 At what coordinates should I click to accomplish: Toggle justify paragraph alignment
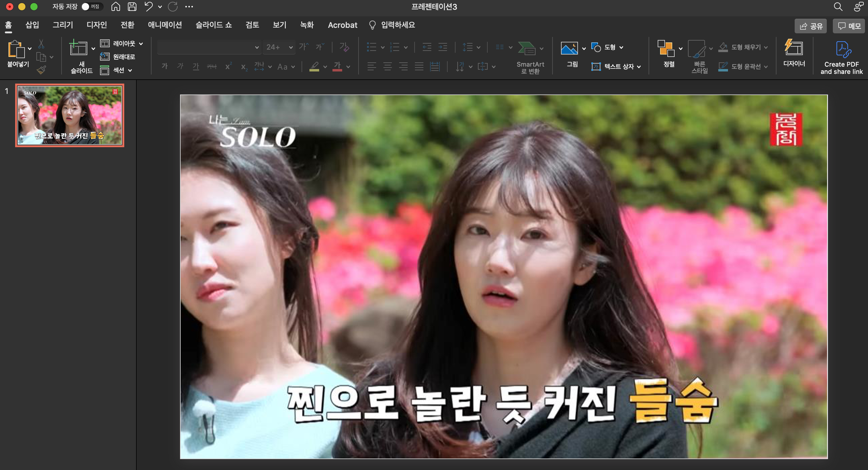pos(419,66)
